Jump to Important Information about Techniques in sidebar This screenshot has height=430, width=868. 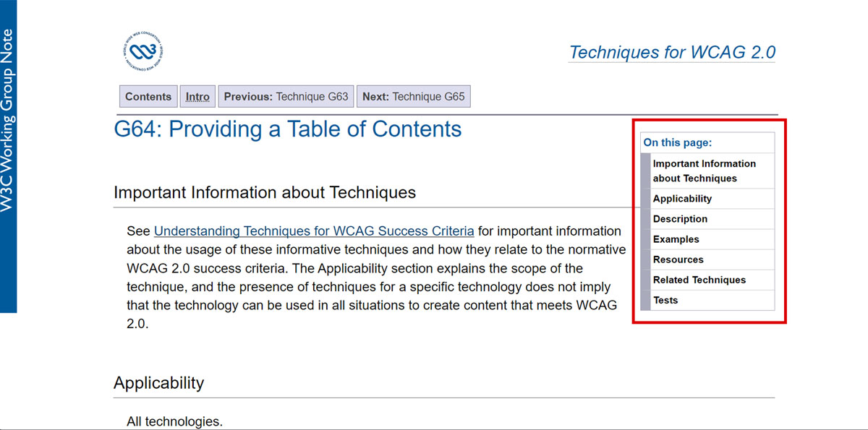coord(704,171)
